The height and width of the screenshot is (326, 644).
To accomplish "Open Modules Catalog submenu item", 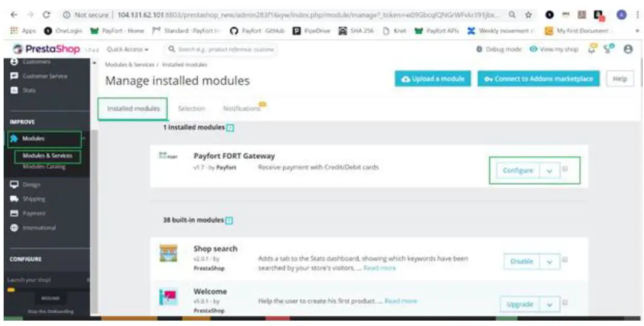I will tap(44, 167).
